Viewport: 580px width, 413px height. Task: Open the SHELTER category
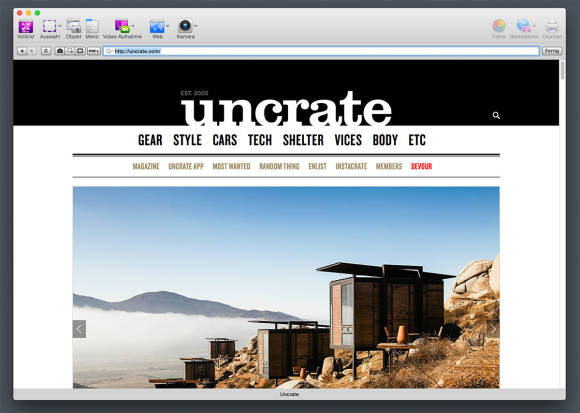(303, 140)
